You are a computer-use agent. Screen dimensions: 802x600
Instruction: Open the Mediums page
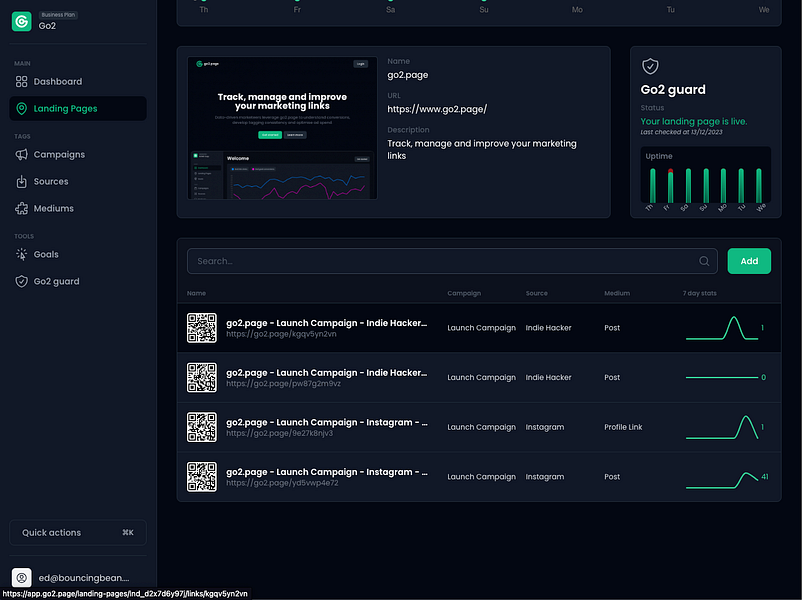[x=78, y=209]
